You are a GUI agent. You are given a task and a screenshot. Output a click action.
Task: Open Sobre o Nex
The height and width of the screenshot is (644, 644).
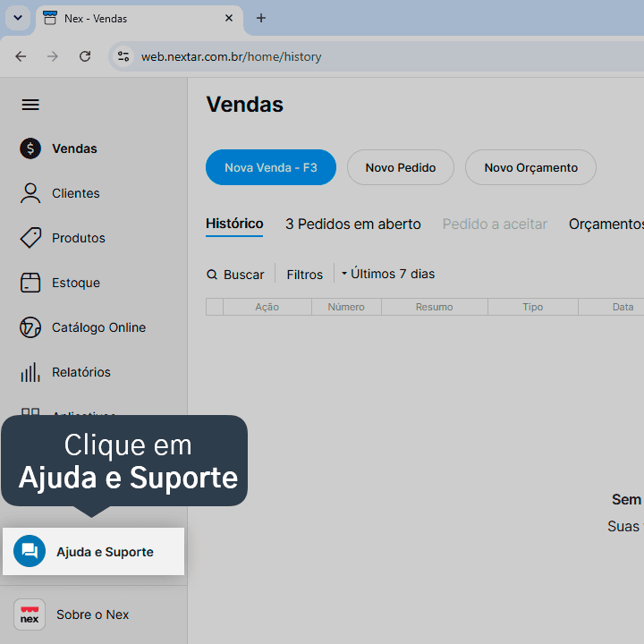(x=93, y=614)
